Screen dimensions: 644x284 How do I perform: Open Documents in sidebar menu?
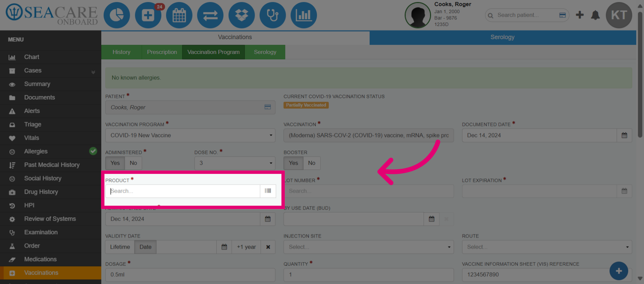pos(51,97)
